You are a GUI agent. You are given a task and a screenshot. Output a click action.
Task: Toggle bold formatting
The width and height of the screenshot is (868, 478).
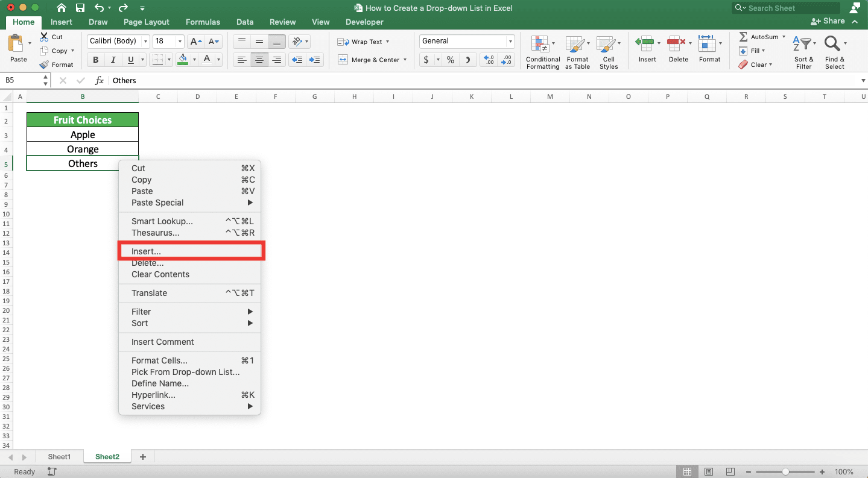pos(95,60)
